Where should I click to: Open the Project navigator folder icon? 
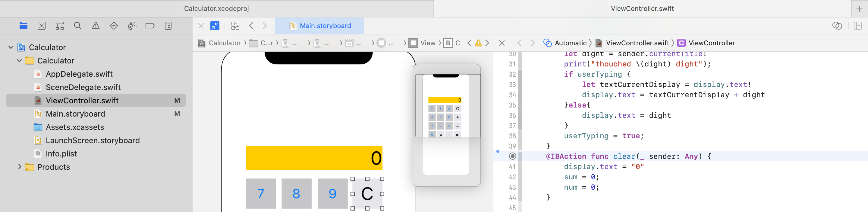tap(23, 26)
